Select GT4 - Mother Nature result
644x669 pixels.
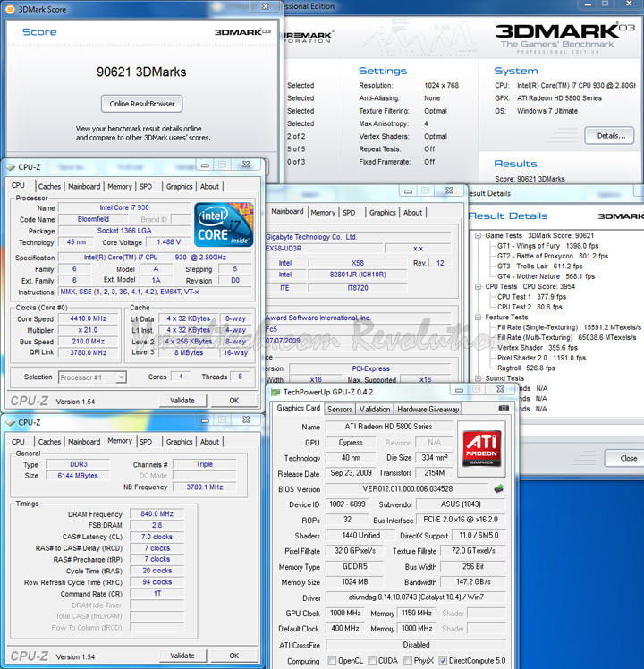coord(546,276)
